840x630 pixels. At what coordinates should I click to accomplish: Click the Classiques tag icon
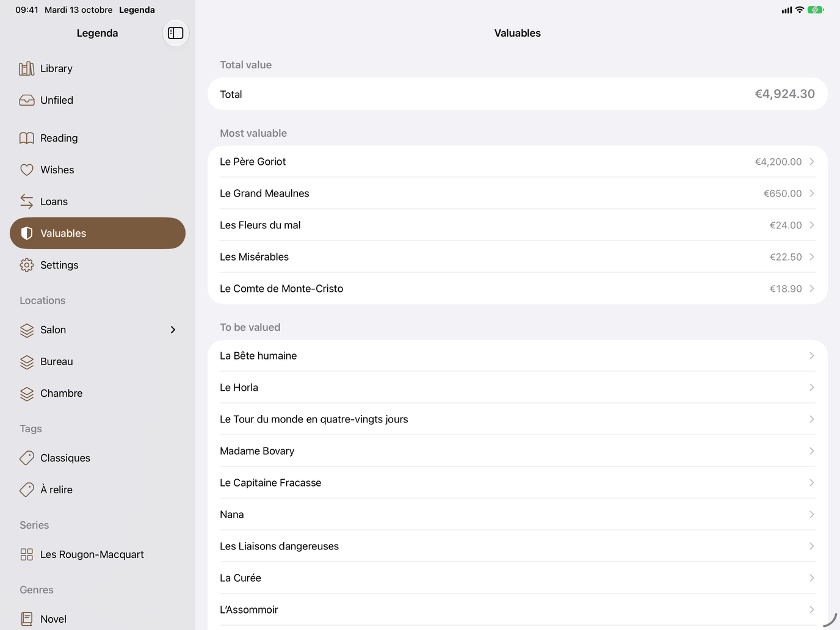click(x=27, y=458)
